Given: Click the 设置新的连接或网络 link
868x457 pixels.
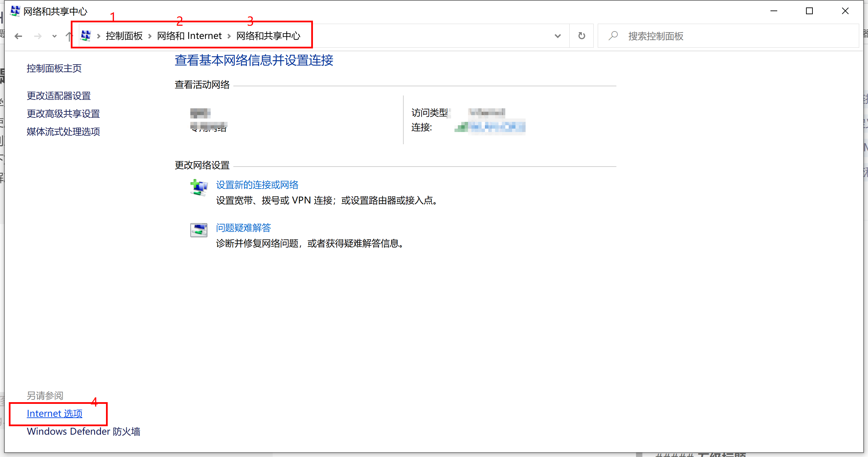Looking at the screenshot, I should (x=257, y=185).
